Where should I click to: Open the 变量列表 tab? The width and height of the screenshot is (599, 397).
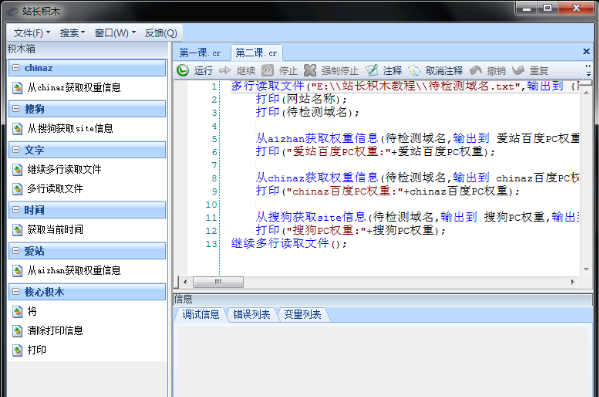(x=302, y=314)
